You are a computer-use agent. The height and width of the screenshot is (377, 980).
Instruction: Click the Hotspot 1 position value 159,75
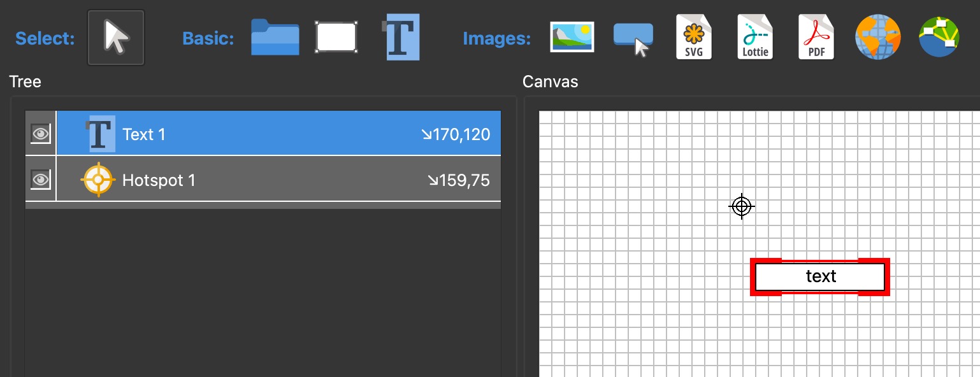[x=459, y=180]
